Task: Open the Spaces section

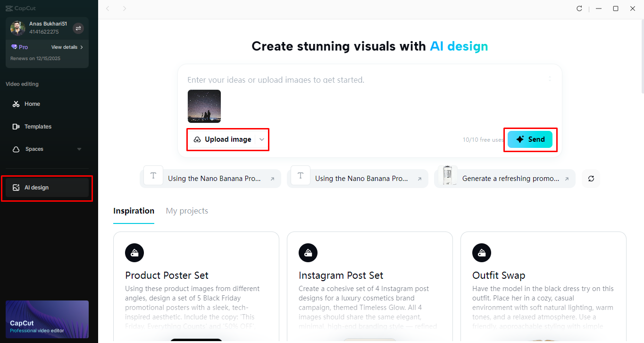Action: coord(34,149)
